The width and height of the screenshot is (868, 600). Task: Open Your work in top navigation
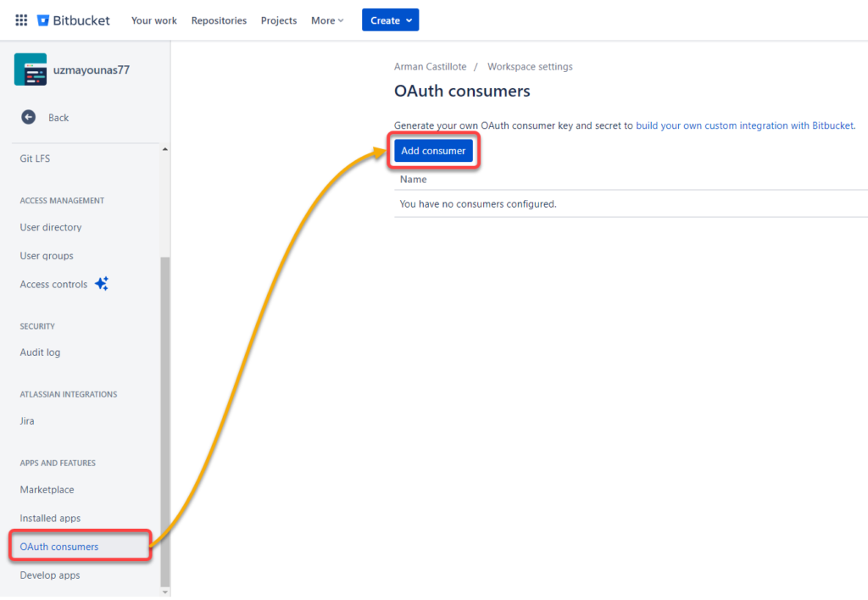click(154, 20)
